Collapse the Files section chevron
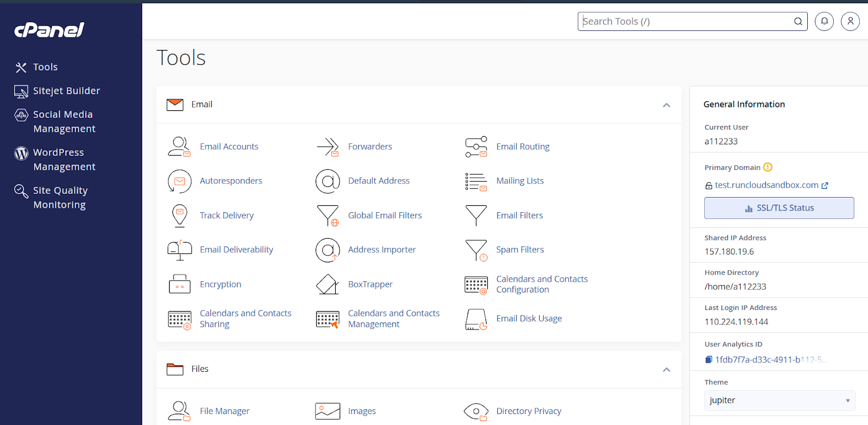The width and height of the screenshot is (868, 425). tap(666, 370)
